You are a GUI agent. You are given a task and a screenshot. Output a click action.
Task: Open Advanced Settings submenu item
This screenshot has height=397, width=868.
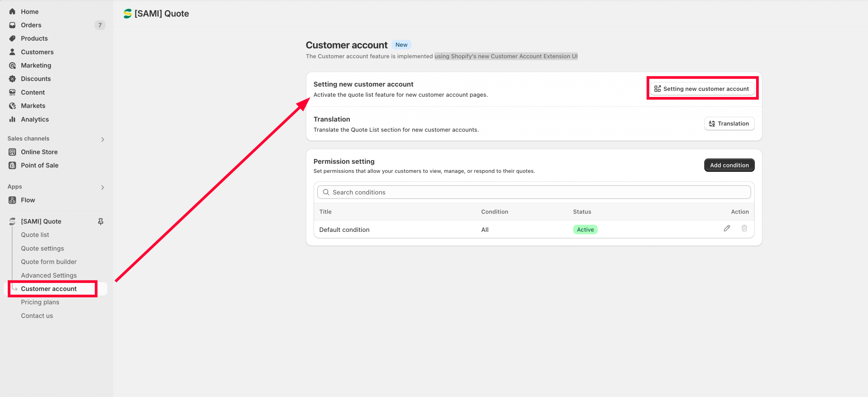tap(49, 275)
